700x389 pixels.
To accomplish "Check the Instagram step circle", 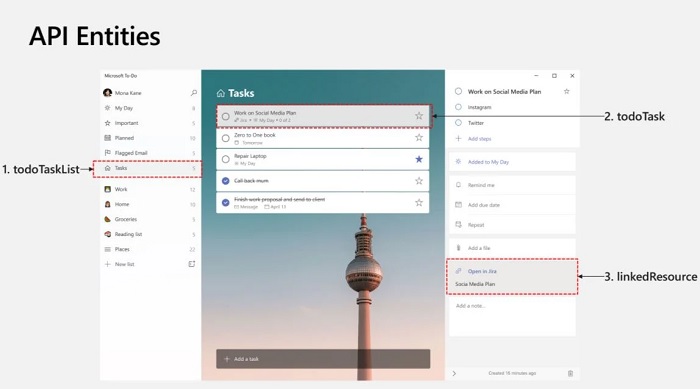I will click(458, 107).
